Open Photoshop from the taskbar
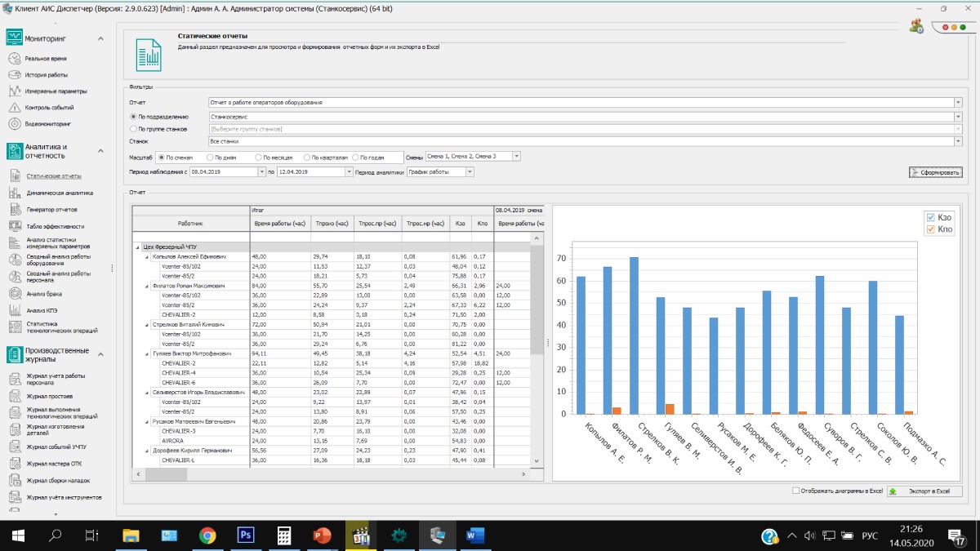 coord(244,535)
